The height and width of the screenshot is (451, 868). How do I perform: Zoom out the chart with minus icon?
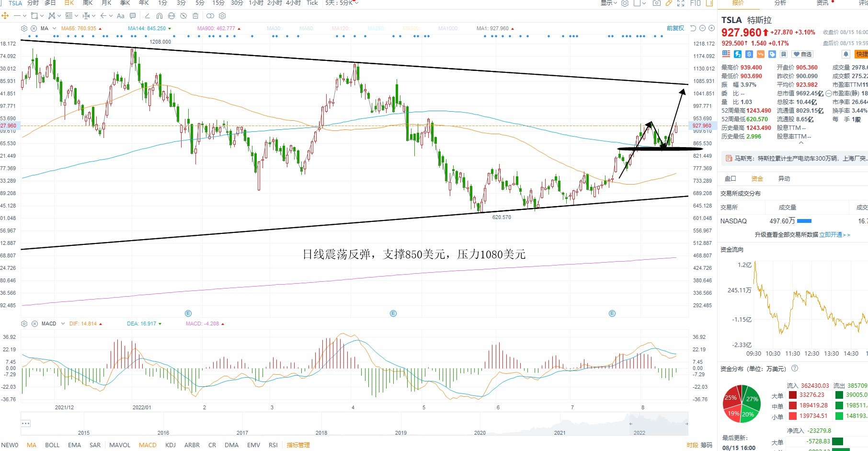pos(702,28)
